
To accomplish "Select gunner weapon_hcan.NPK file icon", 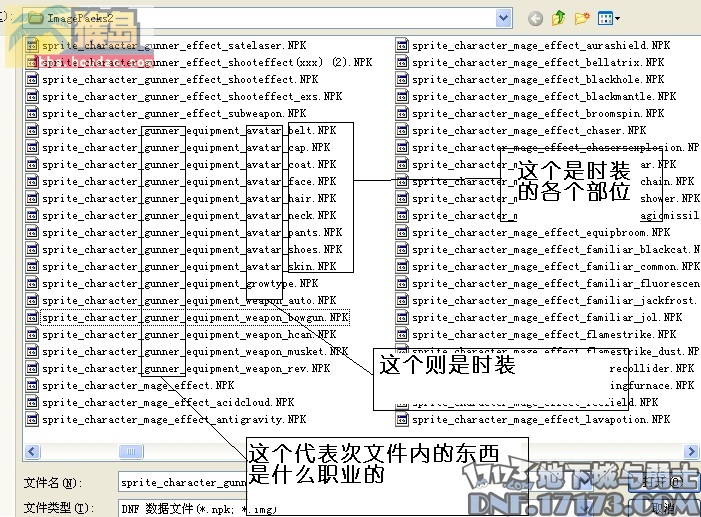I will [32, 334].
